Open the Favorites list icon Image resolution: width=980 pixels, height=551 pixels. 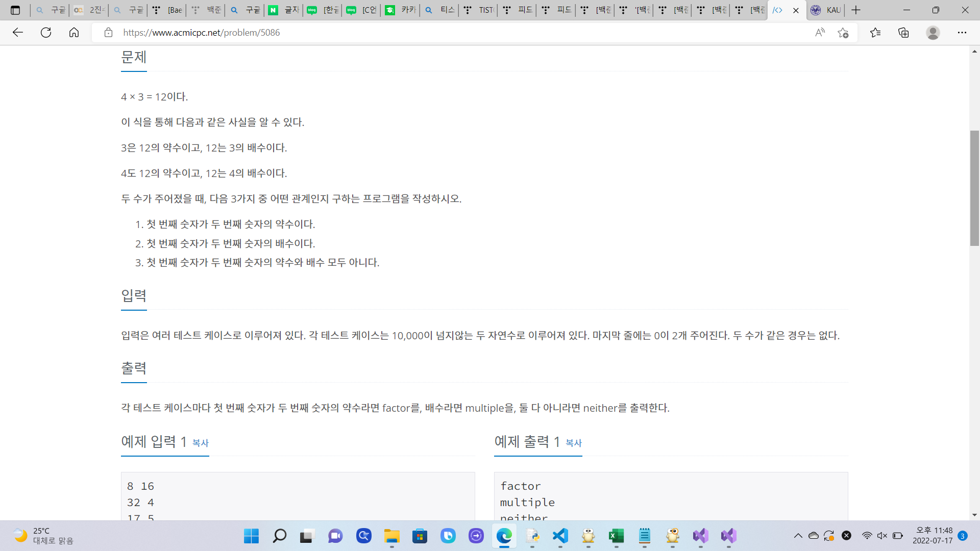pos(875,33)
